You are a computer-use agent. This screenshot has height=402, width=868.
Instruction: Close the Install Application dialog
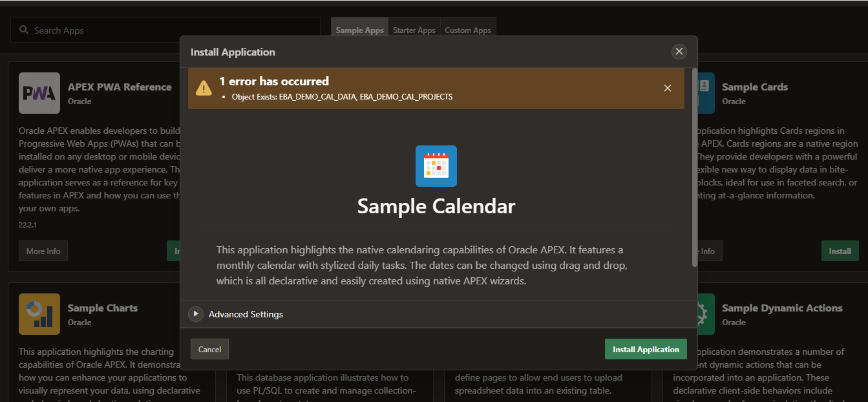(679, 51)
